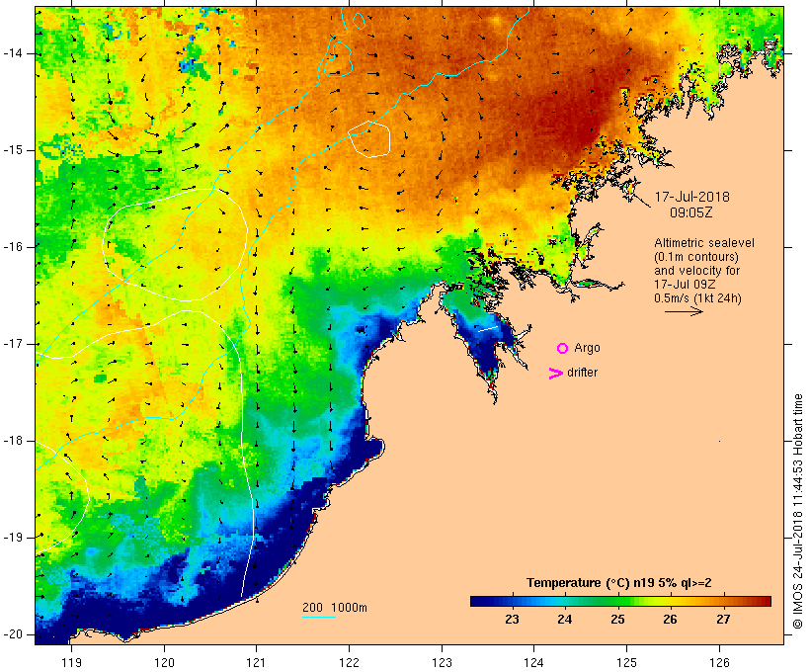The image size is (810, 672).
Task: Click the colorbar tick label '24'
Action: tap(565, 620)
